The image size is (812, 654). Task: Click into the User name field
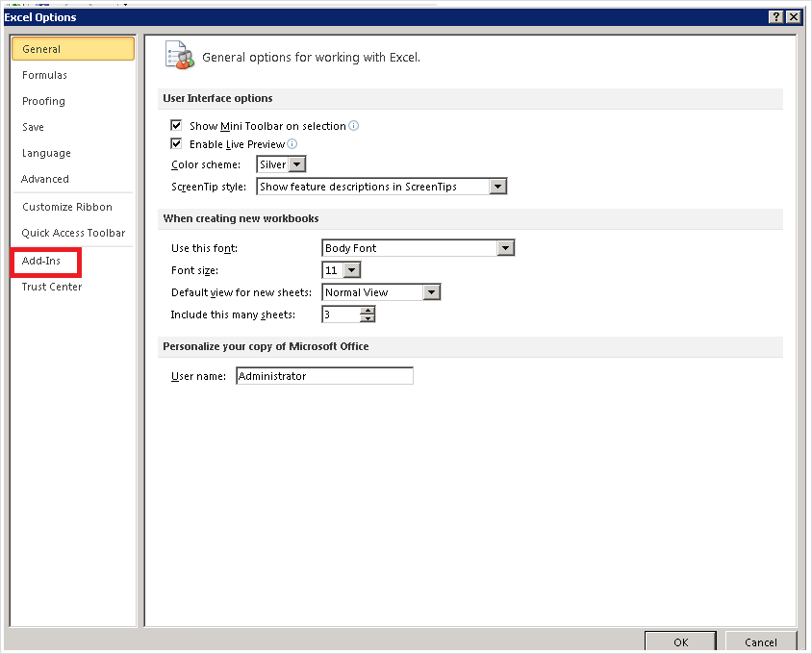click(324, 376)
